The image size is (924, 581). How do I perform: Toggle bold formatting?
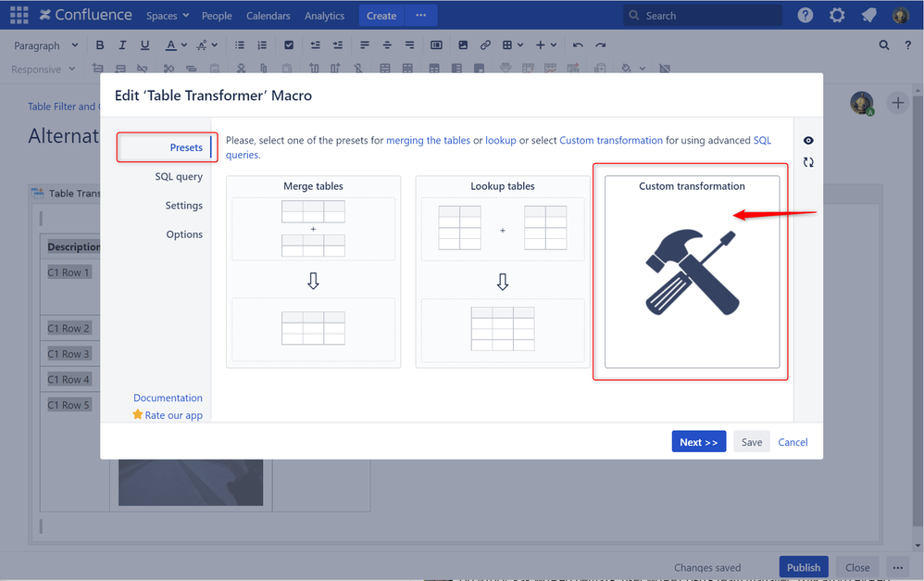(100, 45)
